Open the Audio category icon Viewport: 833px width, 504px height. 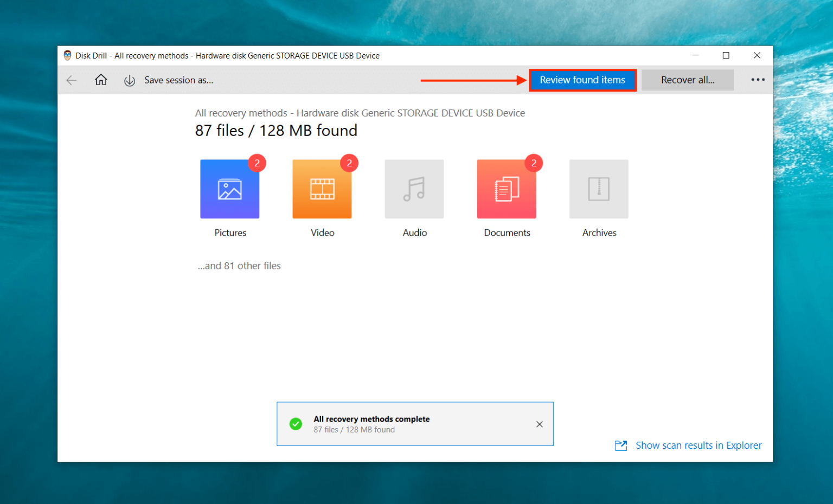tap(414, 189)
